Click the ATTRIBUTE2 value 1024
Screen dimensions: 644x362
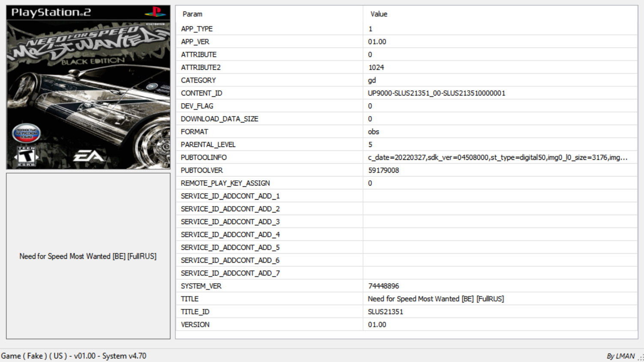click(376, 67)
